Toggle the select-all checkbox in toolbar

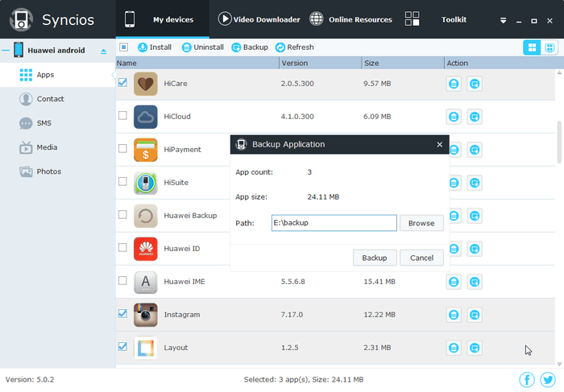pos(124,47)
